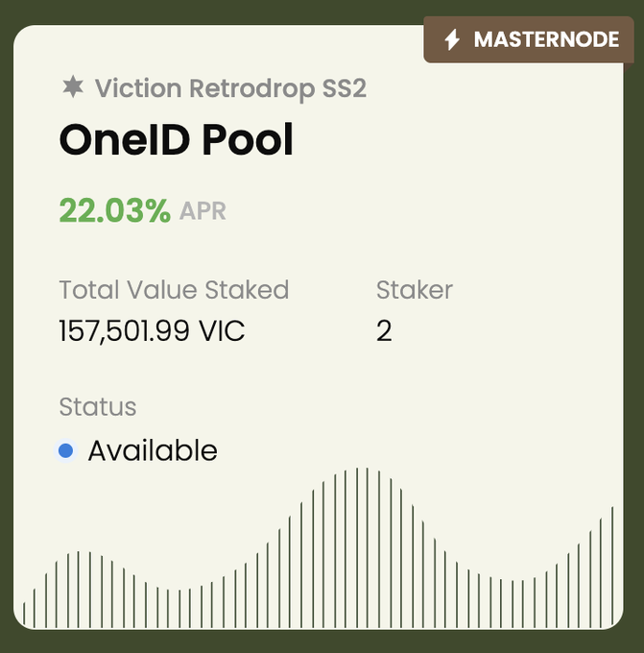Click empty card area right of Available
The image size is (644, 653).
(x=413, y=450)
